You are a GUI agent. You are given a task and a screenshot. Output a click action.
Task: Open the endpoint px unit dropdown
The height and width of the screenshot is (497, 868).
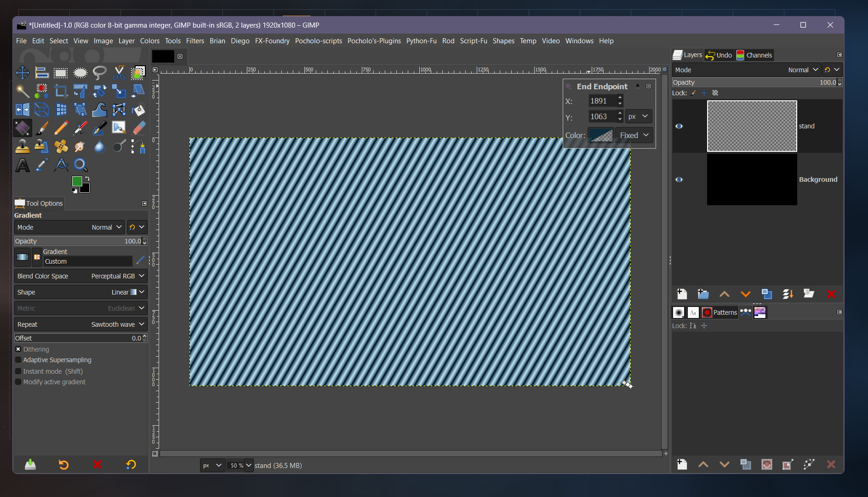(x=639, y=116)
